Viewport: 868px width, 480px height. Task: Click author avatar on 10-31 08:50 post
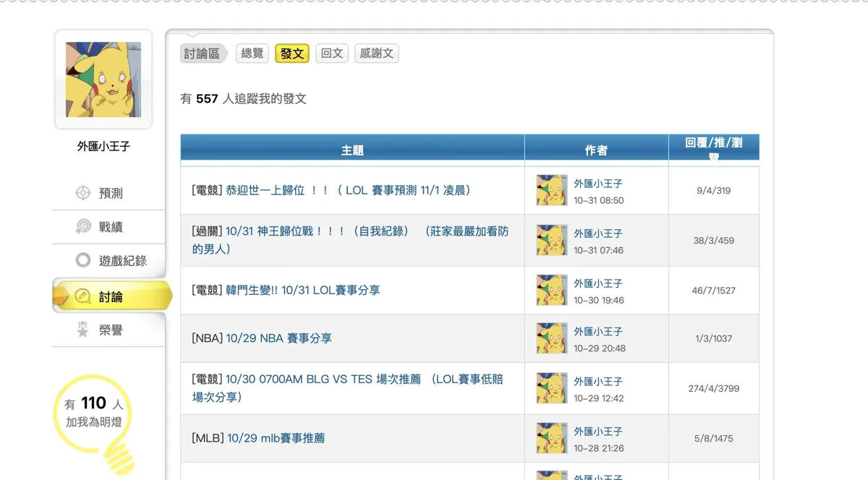[552, 190]
